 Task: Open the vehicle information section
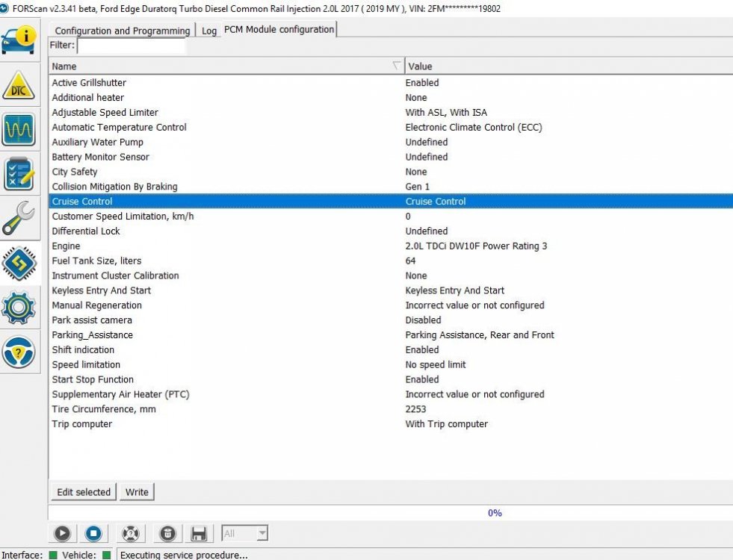(19, 41)
